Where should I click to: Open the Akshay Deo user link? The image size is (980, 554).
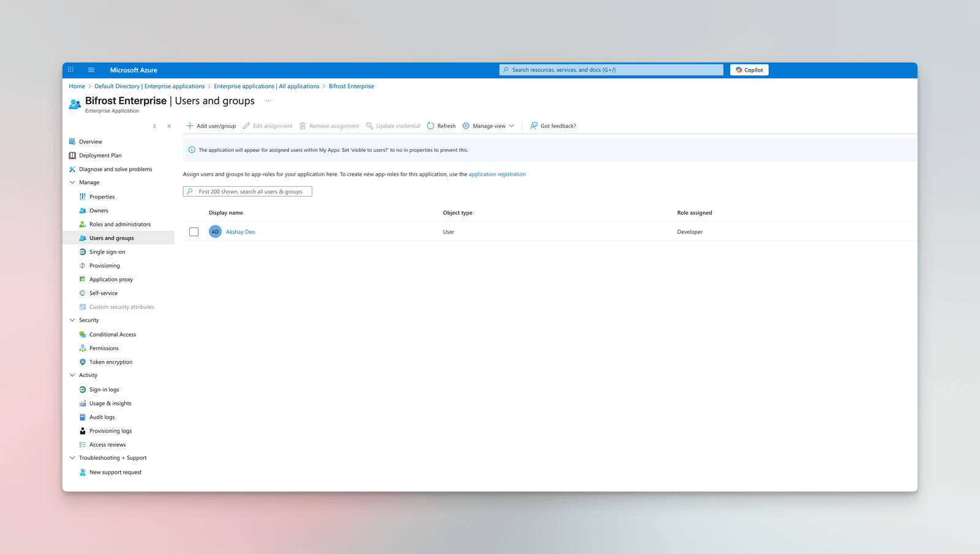(241, 232)
